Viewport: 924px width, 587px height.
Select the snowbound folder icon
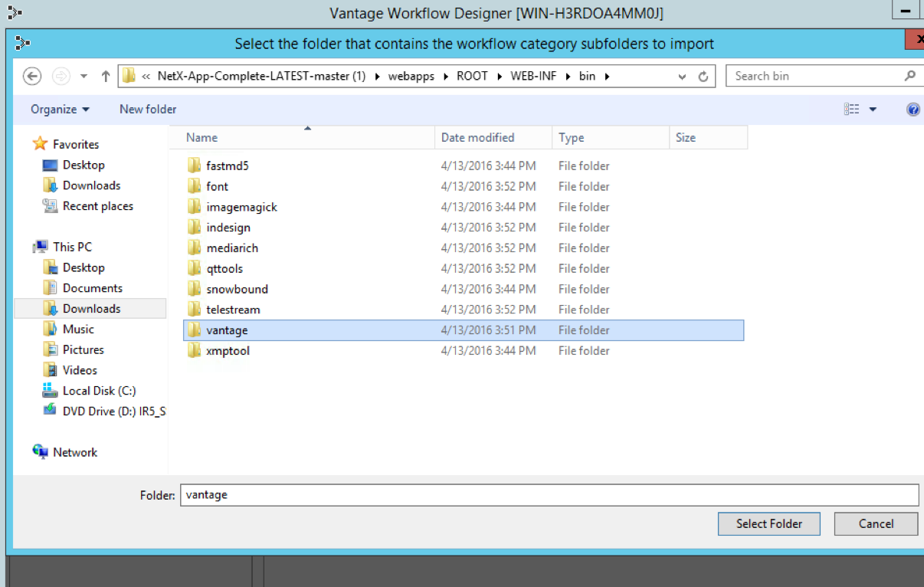pos(195,290)
